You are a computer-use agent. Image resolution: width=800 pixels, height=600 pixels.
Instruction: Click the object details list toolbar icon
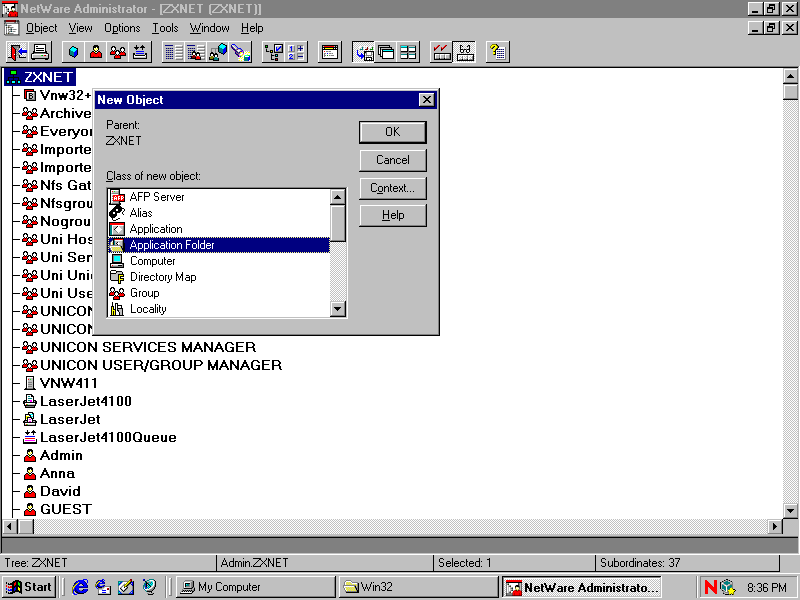pos(173,52)
